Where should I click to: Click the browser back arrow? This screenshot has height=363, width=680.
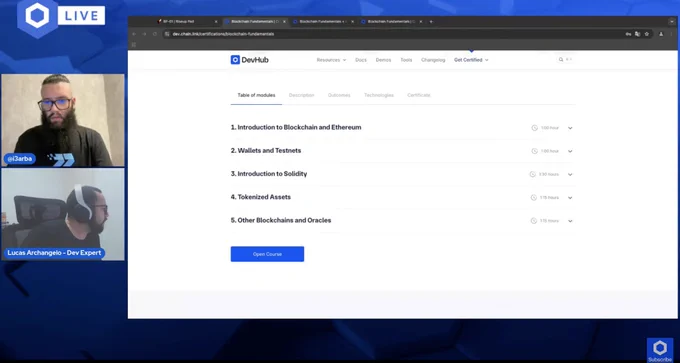click(x=134, y=34)
